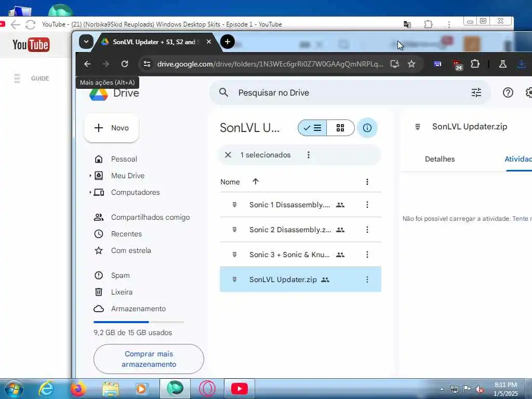532x399 pixels.
Task: Go to Pessoal home section
Action: coord(124,159)
